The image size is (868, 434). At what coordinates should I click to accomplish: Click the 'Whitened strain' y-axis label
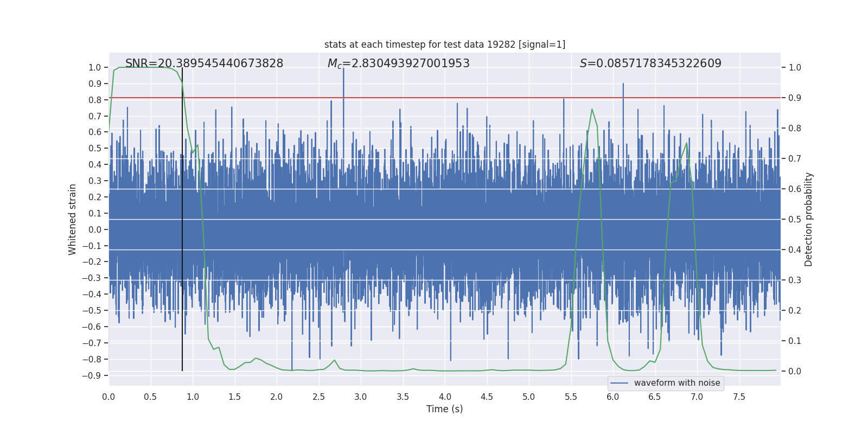pyautogui.click(x=72, y=219)
